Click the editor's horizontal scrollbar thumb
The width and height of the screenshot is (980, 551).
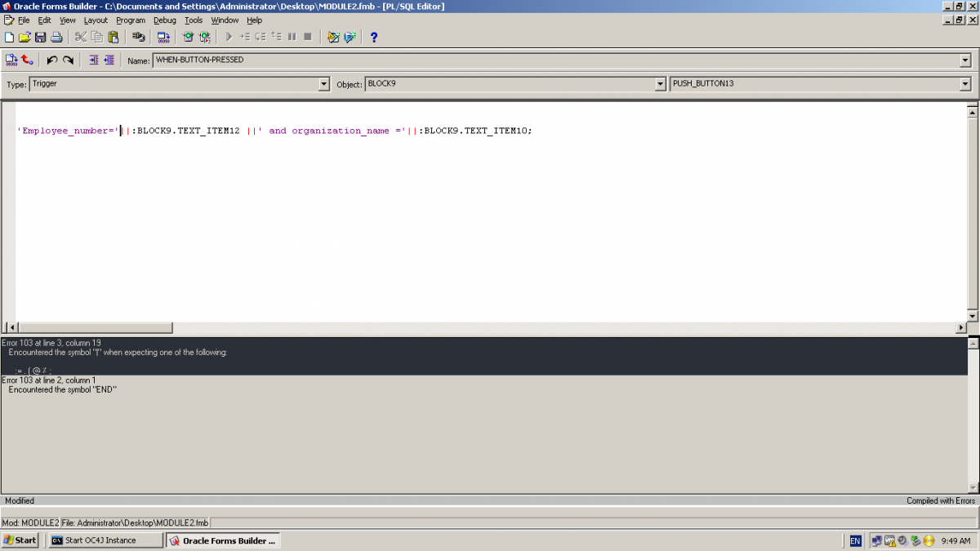point(94,327)
